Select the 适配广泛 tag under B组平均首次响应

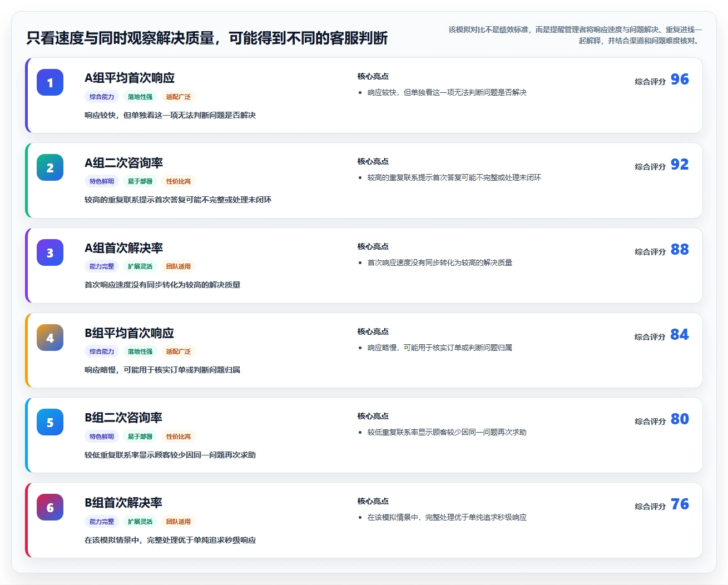(179, 351)
